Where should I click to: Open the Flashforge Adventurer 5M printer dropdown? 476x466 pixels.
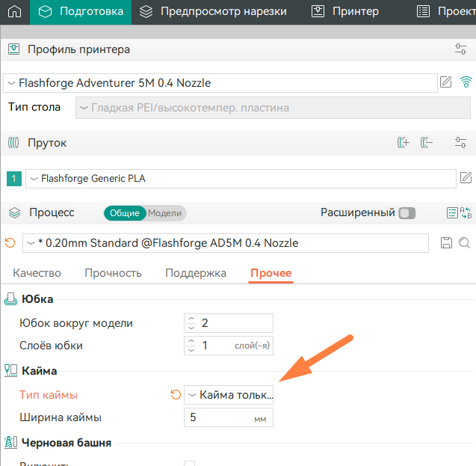(220, 83)
